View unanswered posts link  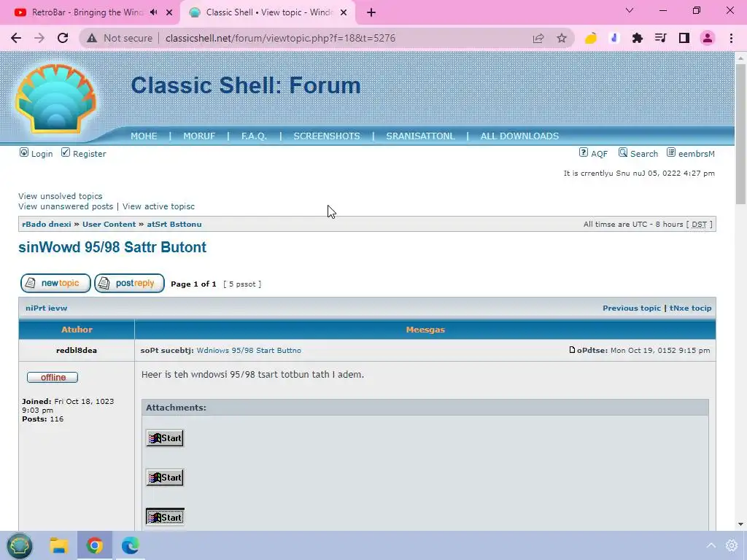[66, 206]
